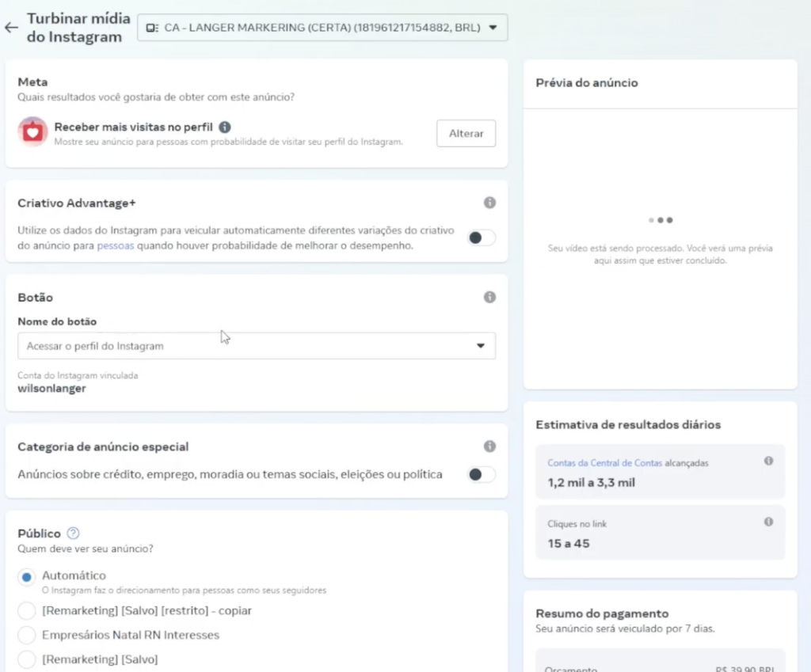Select the last [Remarketing] [Salvo] audience option
Viewport: 811px width, 672px height.
coord(27,659)
